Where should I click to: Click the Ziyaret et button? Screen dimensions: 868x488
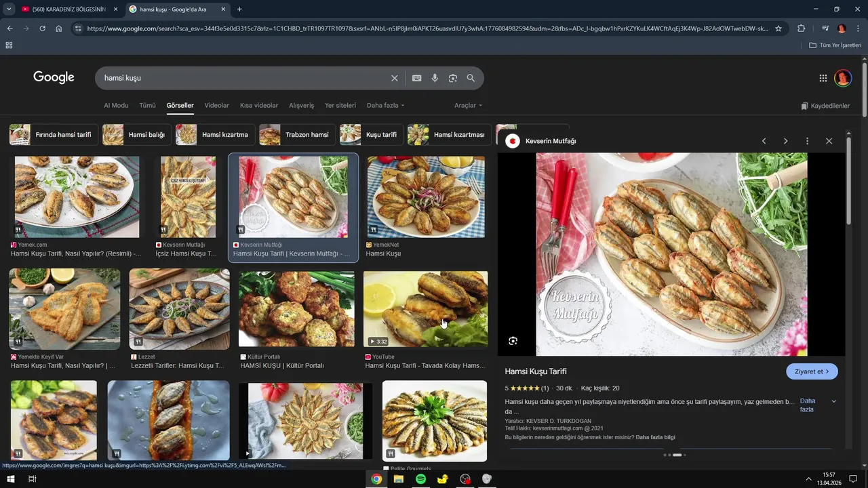pyautogui.click(x=812, y=371)
